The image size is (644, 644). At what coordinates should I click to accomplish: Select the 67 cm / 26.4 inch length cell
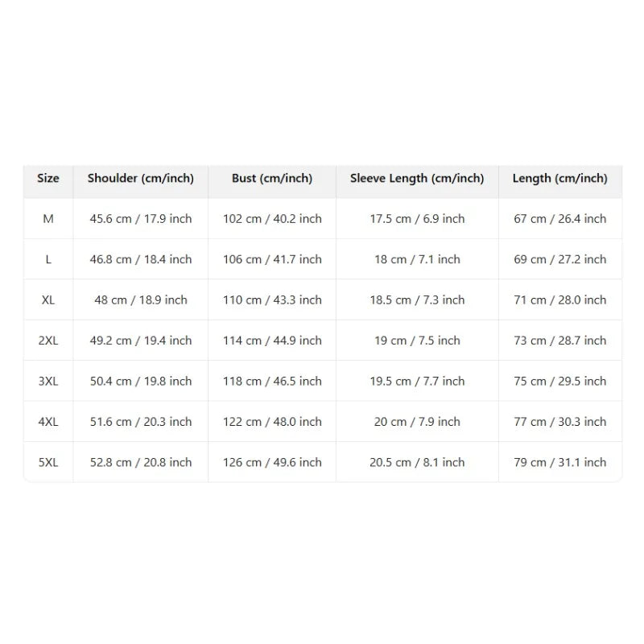point(560,219)
